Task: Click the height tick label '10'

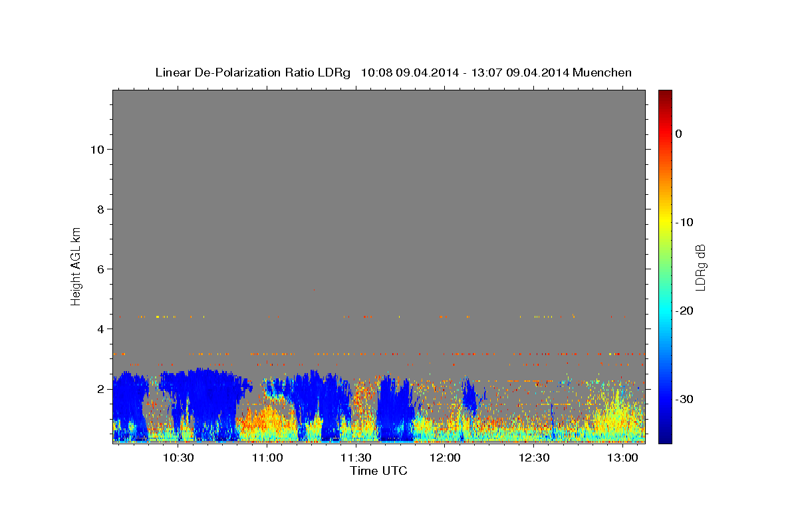Action: tap(97, 150)
